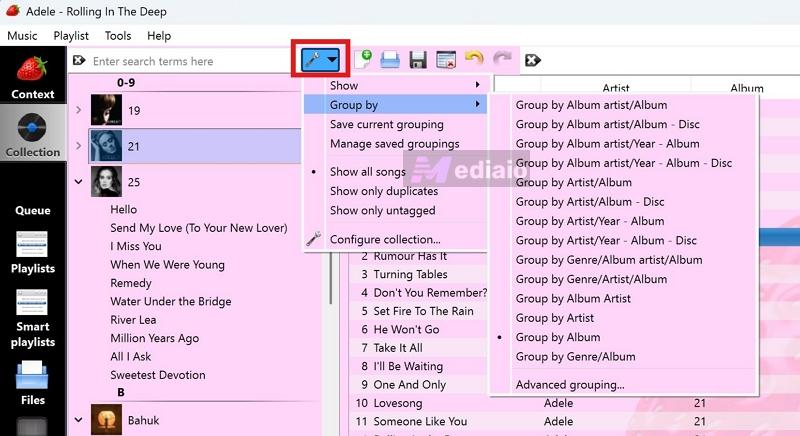Click the redo arrow icon
The image size is (800, 436).
[x=502, y=59]
